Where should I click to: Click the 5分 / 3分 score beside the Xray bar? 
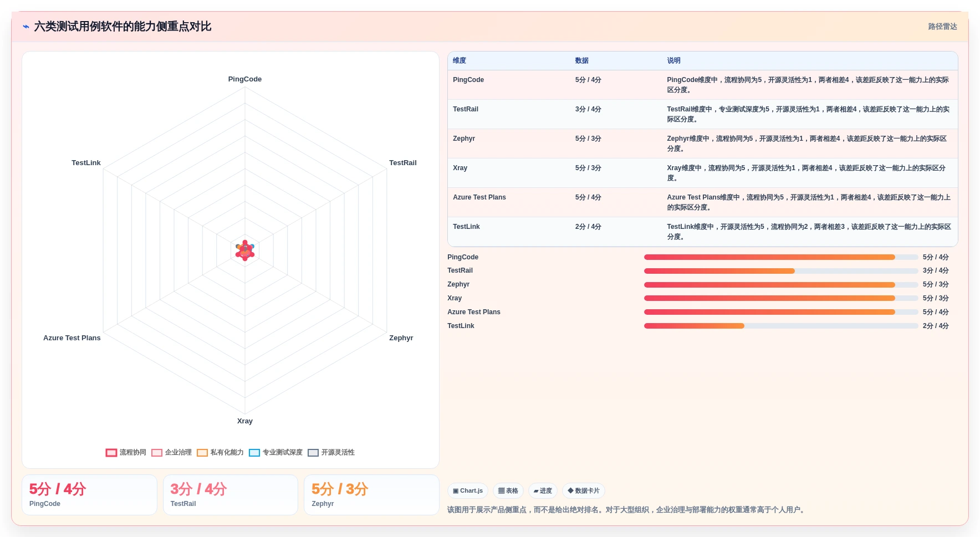click(x=936, y=298)
